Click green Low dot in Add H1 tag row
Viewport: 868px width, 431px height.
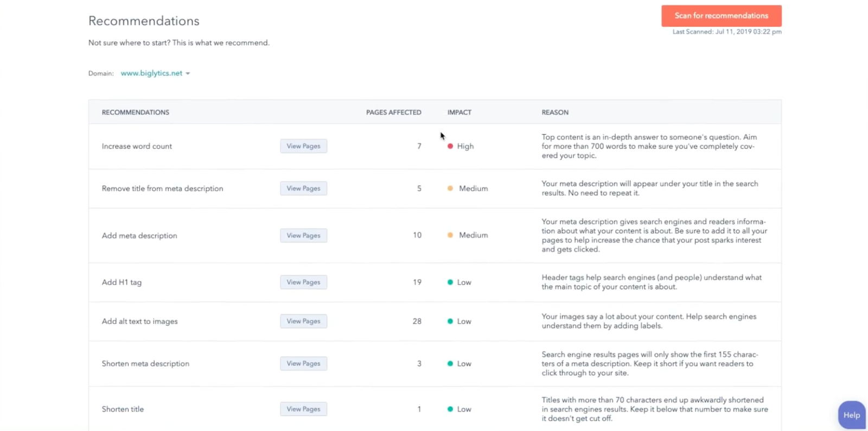click(x=450, y=282)
